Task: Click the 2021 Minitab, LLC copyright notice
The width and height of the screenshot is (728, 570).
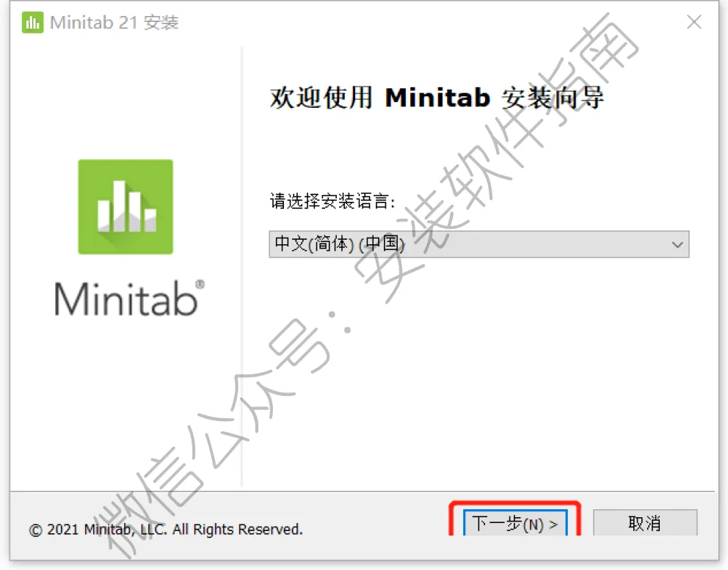Action: point(165,529)
